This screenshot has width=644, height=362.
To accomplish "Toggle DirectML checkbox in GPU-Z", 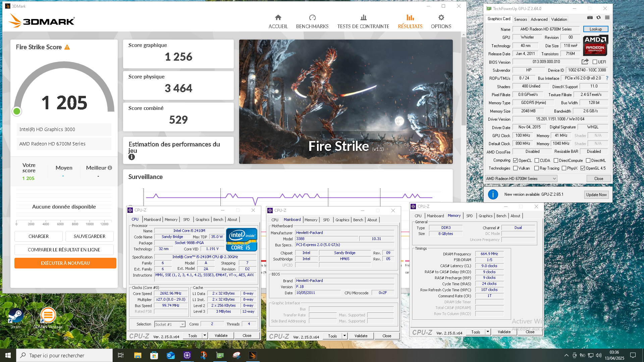I will (588, 161).
